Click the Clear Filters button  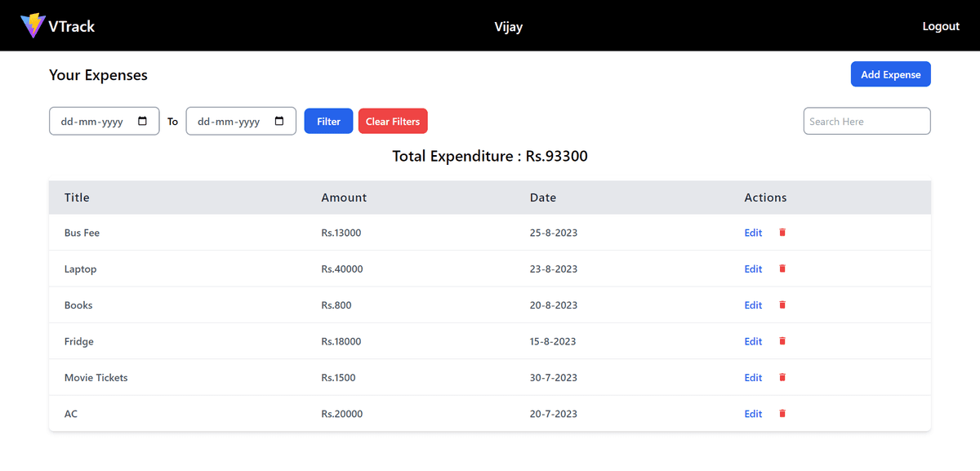pos(393,121)
